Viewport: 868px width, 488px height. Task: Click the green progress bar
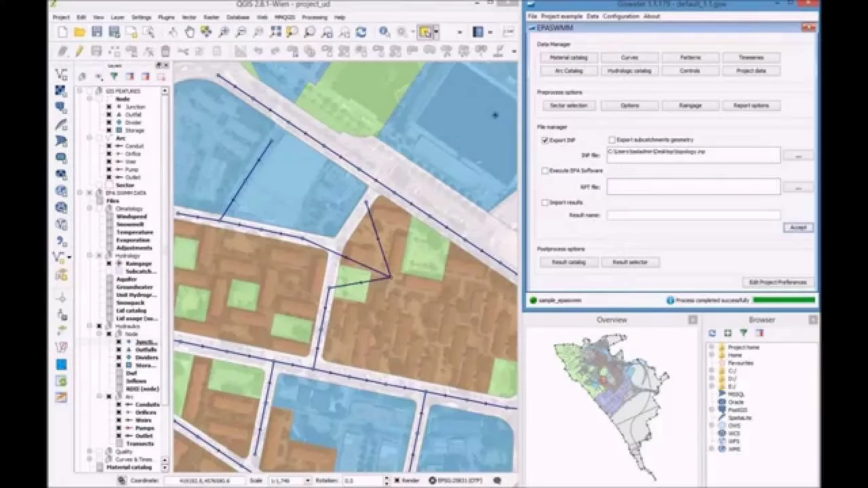[784, 300]
